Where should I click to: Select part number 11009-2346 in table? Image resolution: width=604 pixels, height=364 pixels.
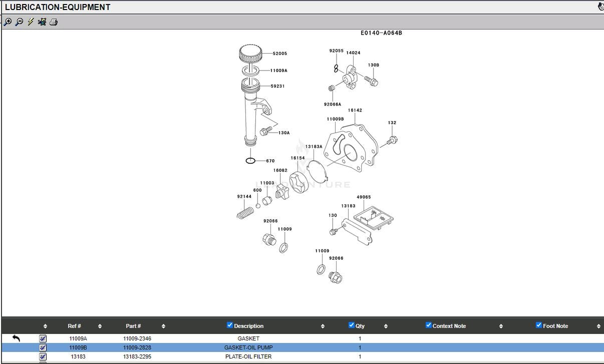click(x=137, y=338)
